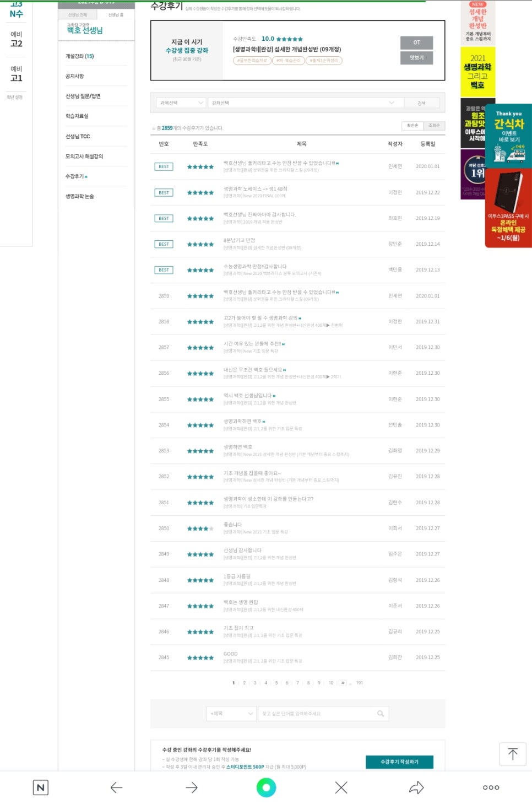Screen dimensions: 532x804
Task: Open the 생명과학 논술 menu item
Action: pyautogui.click(x=79, y=196)
